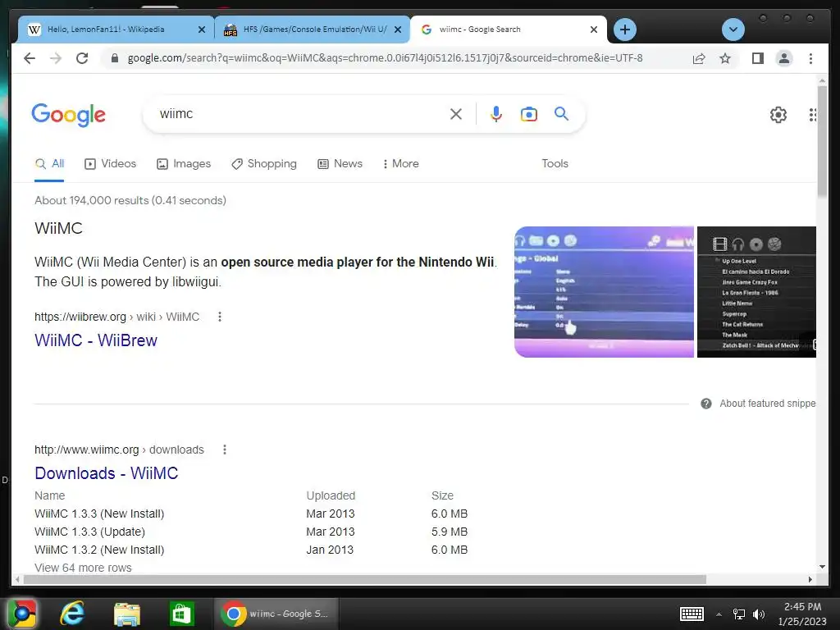Open the on-screen keyboard tray icon
The image size is (840, 630).
692,614
